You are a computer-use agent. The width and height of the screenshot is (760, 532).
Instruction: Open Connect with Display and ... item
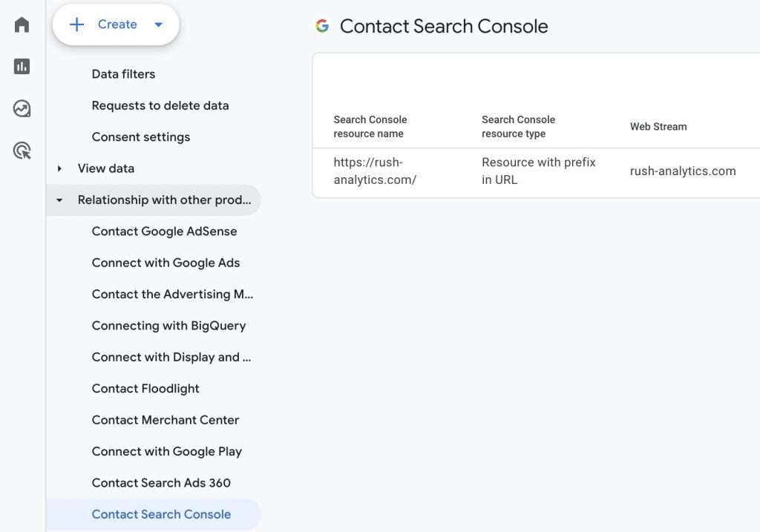171,358
